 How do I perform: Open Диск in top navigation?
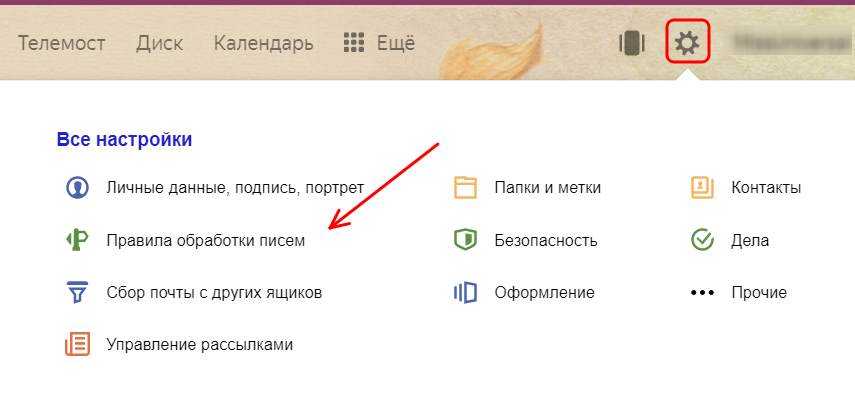[x=159, y=43]
